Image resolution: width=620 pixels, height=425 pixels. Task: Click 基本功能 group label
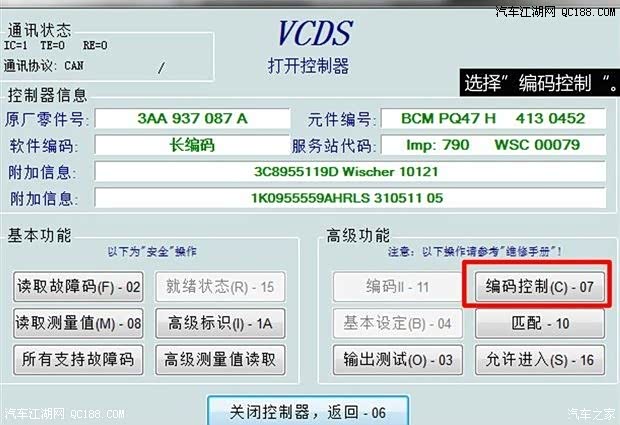[39, 235]
